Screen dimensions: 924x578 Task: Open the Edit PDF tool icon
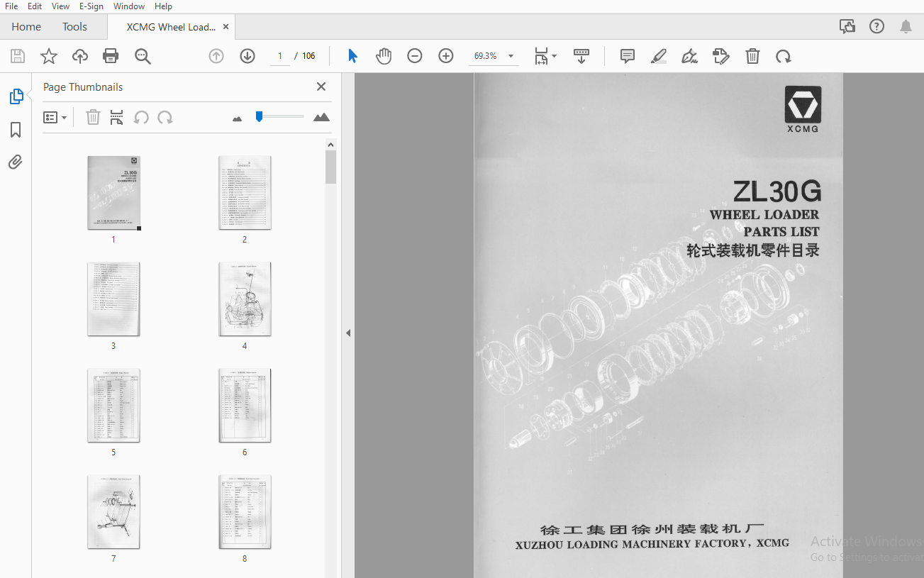pyautogui.click(x=721, y=56)
